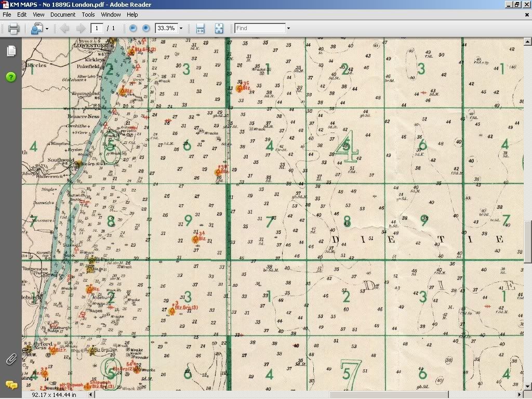This screenshot has width=532, height=399.
Task: Click the Adobe PDF icon in title bar
Action: click(x=5, y=4)
